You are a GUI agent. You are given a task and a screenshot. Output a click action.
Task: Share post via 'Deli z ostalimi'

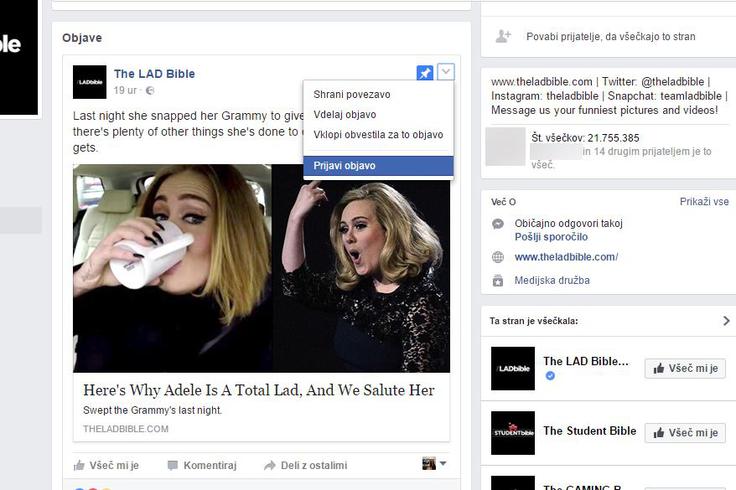(306, 465)
